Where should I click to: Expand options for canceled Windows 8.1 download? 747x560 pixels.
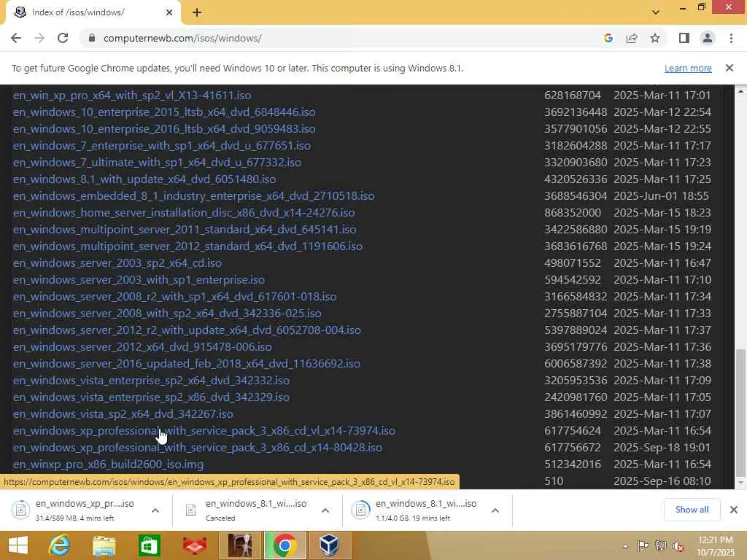click(x=325, y=510)
